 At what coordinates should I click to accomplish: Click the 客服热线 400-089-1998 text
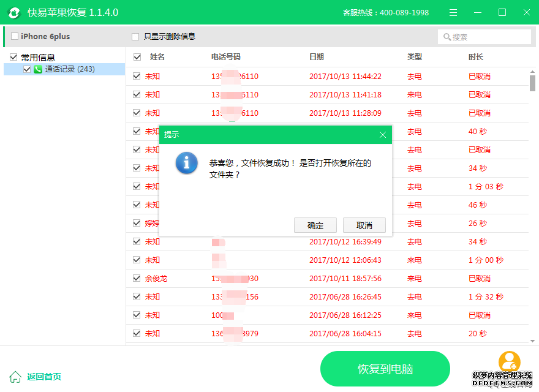tap(386, 13)
